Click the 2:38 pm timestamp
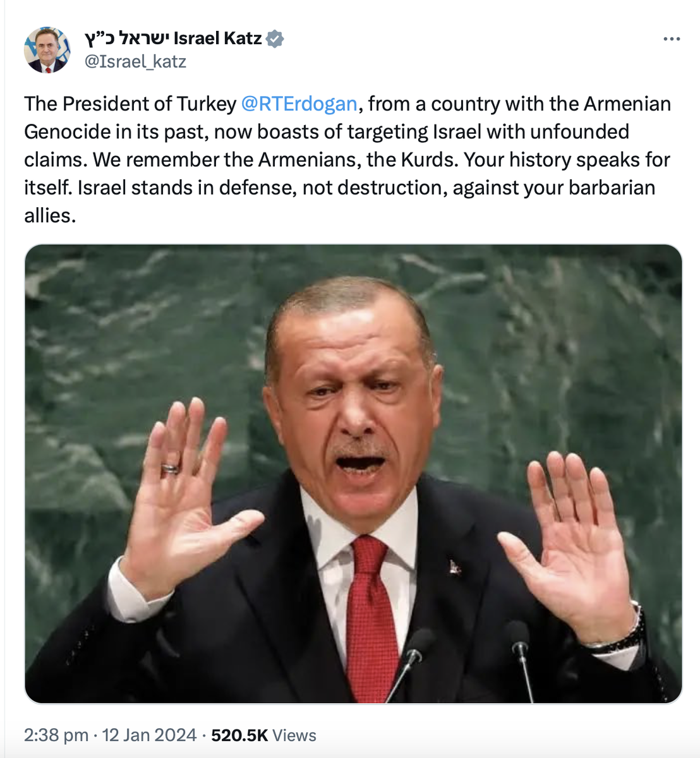Image resolution: width=700 pixels, height=758 pixels. click(x=56, y=735)
